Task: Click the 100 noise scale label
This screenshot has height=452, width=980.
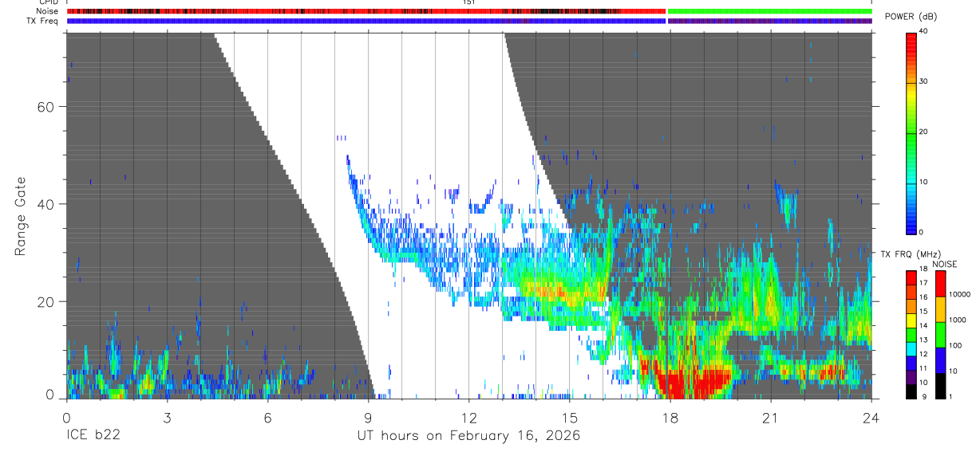Action: (955, 345)
